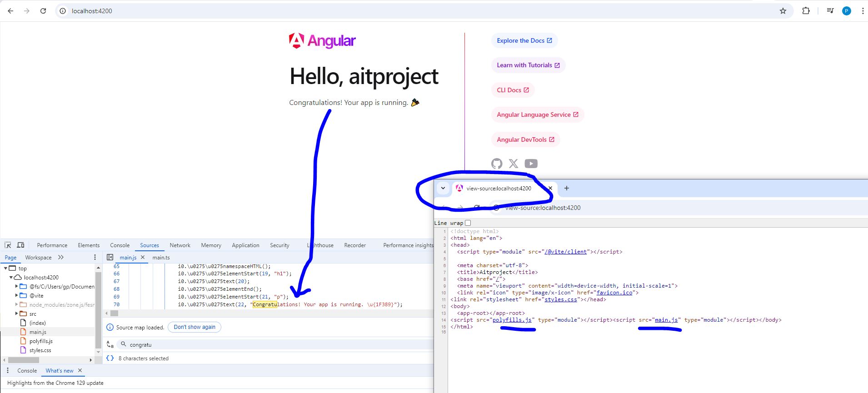Switch to the Elements panel
Screen dimensions: 868x393
click(89, 245)
